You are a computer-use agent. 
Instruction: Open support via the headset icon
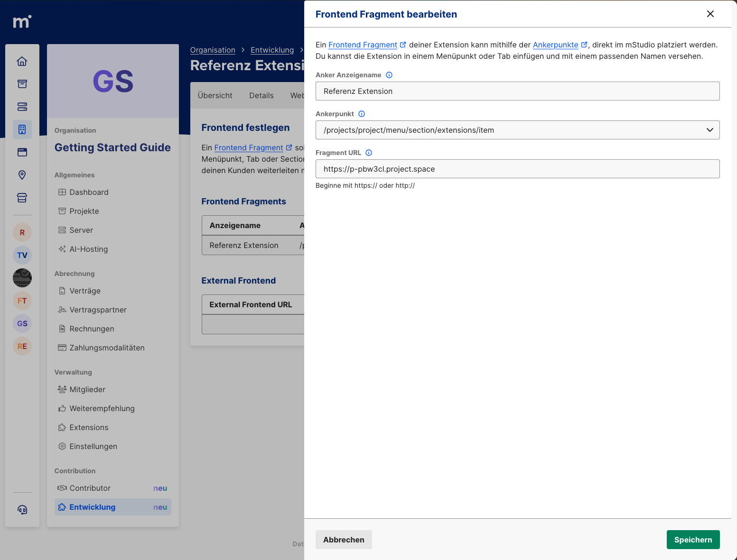[x=22, y=510]
